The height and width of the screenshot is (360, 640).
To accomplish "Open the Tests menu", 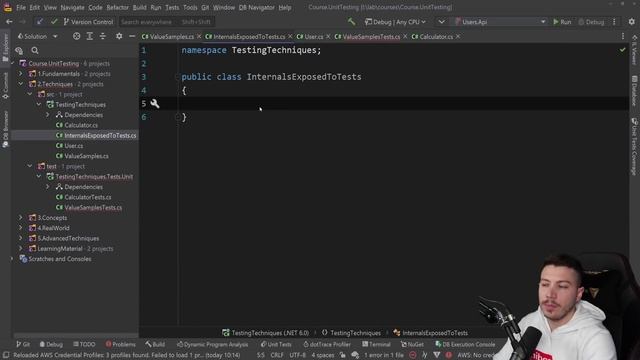I will 172,7.
